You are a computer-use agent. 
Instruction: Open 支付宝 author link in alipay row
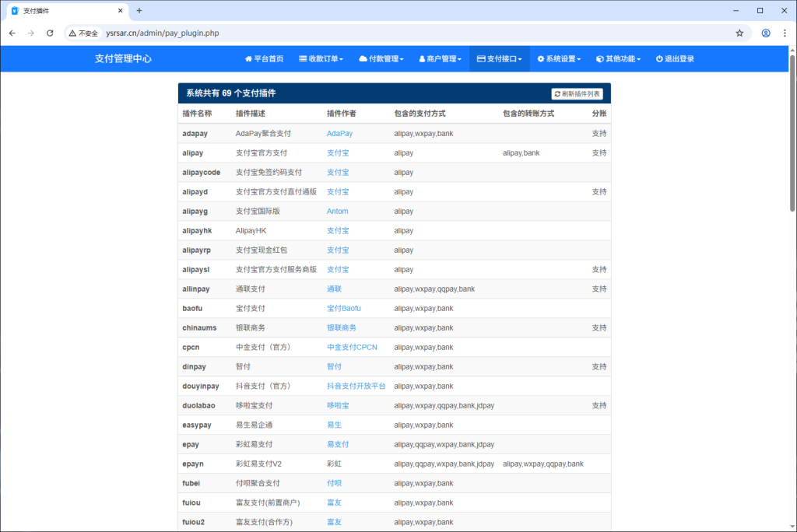(x=338, y=153)
